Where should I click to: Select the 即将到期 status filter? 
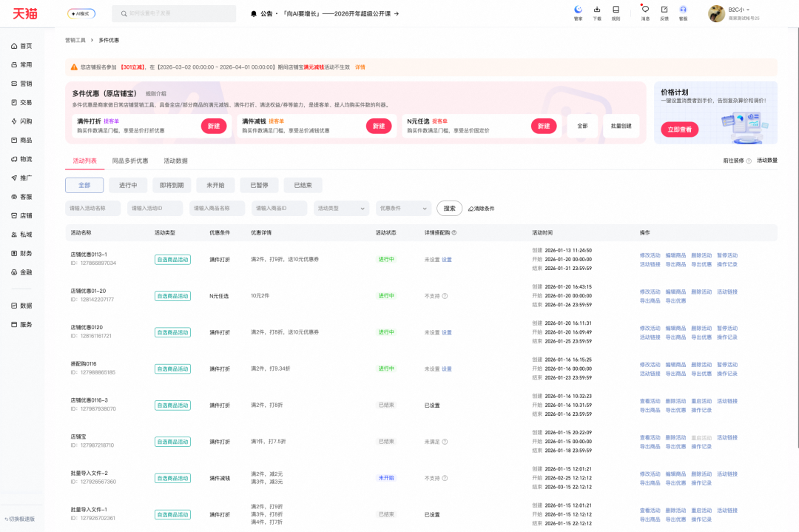click(x=172, y=186)
